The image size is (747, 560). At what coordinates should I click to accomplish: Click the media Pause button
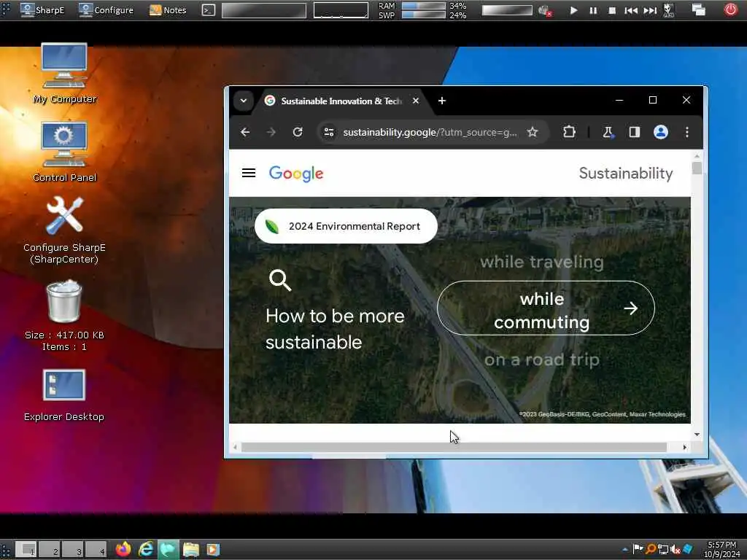tap(593, 10)
